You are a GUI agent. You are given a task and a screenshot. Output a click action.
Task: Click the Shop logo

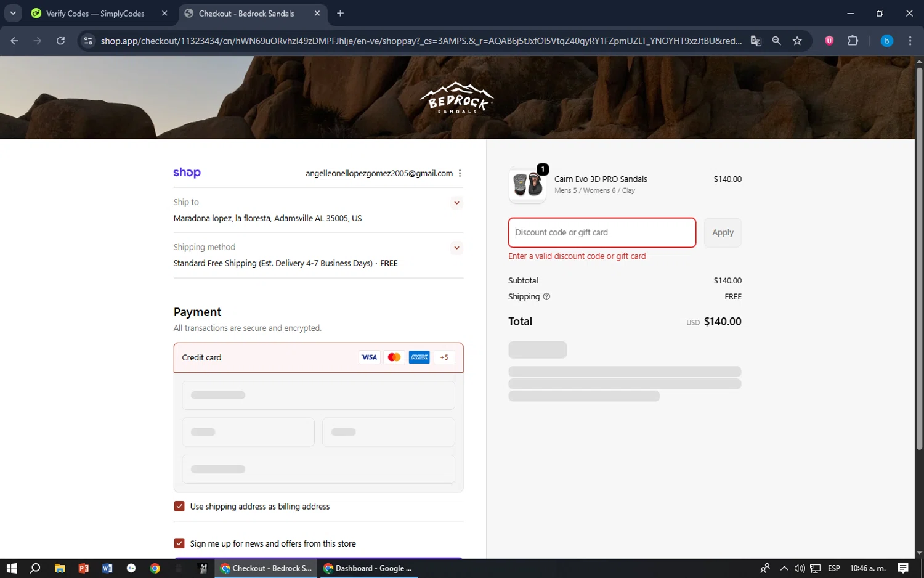pyautogui.click(x=187, y=173)
